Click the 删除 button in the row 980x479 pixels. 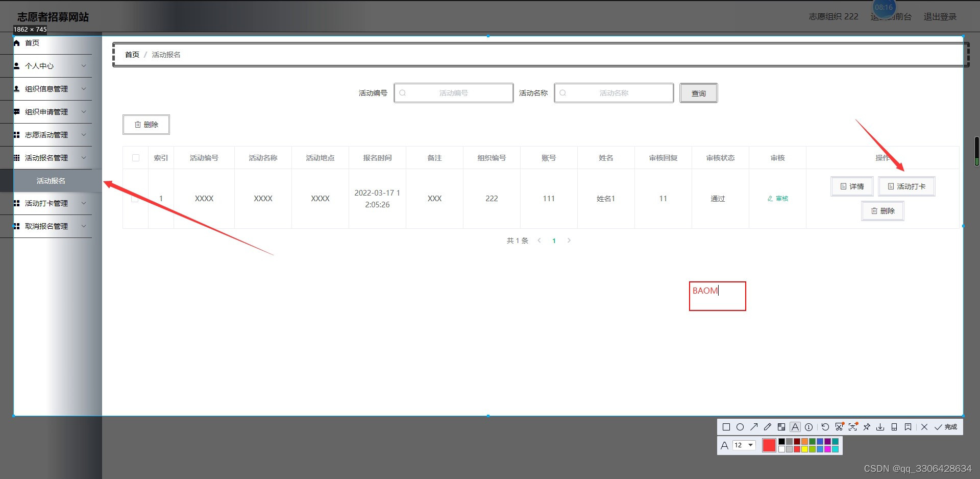pyautogui.click(x=883, y=211)
